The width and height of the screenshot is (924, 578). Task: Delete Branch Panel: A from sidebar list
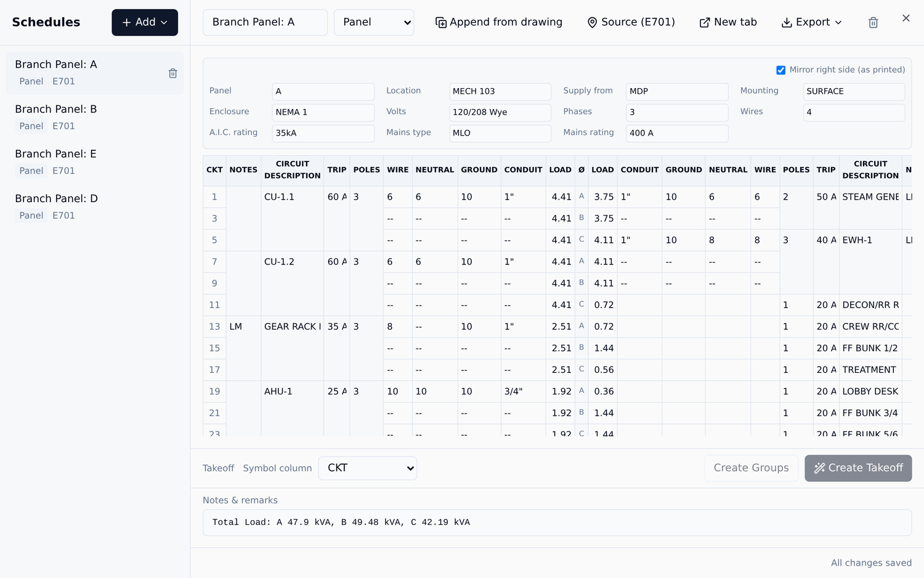pyautogui.click(x=172, y=73)
